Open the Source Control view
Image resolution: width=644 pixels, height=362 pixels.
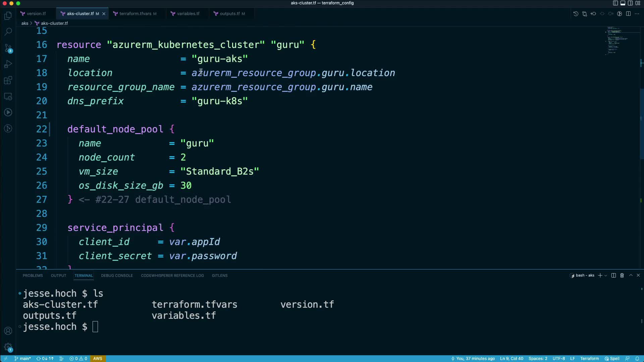pyautogui.click(x=8, y=48)
